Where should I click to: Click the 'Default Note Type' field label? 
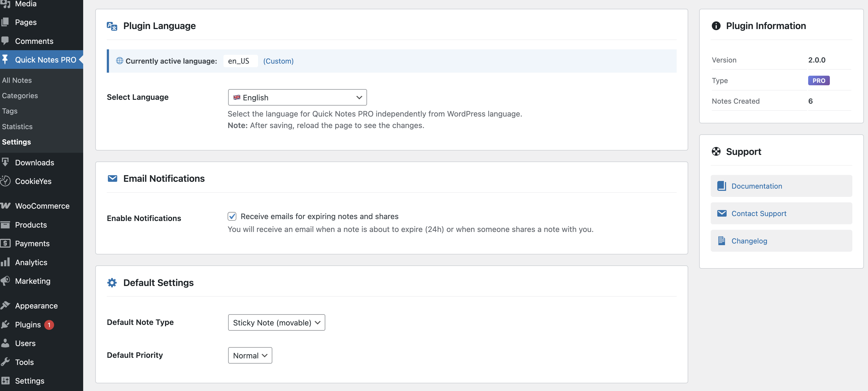pyautogui.click(x=140, y=322)
